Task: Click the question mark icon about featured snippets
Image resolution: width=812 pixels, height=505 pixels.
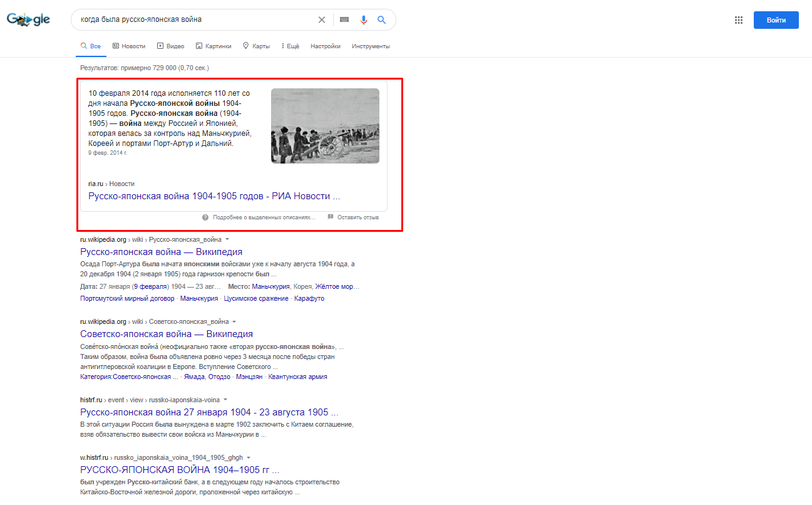Action: click(x=205, y=217)
